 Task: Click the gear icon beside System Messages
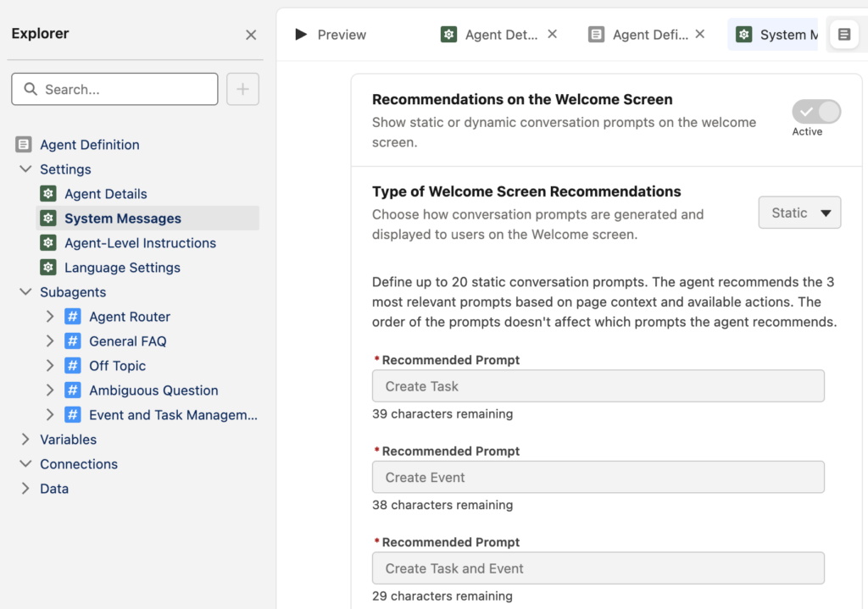click(48, 218)
